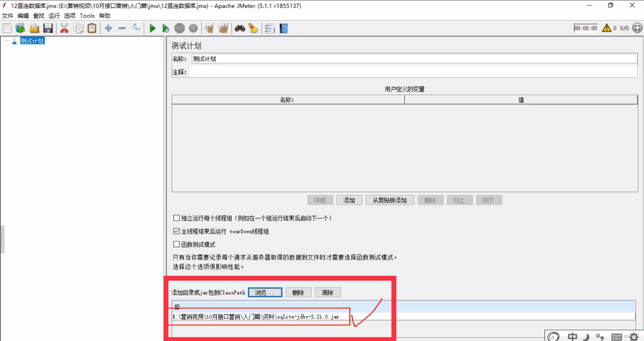Enable 独立运行每个线程组 checkbox
644x341 pixels.
(x=176, y=218)
